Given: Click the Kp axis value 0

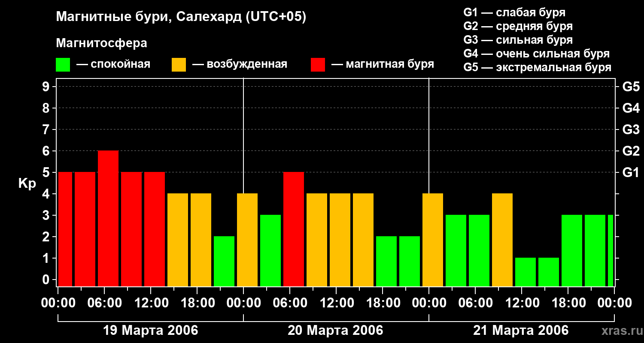Looking at the screenshot, I should pyautogui.click(x=47, y=280).
